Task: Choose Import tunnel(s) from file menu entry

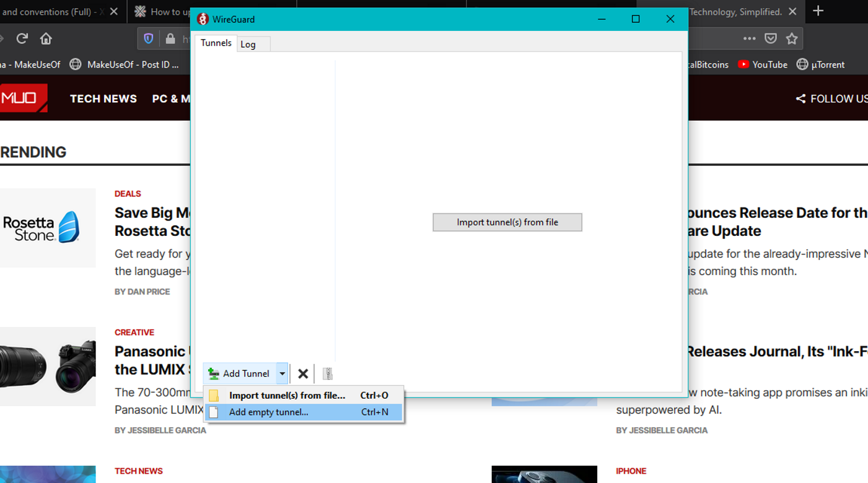Action: (304, 395)
